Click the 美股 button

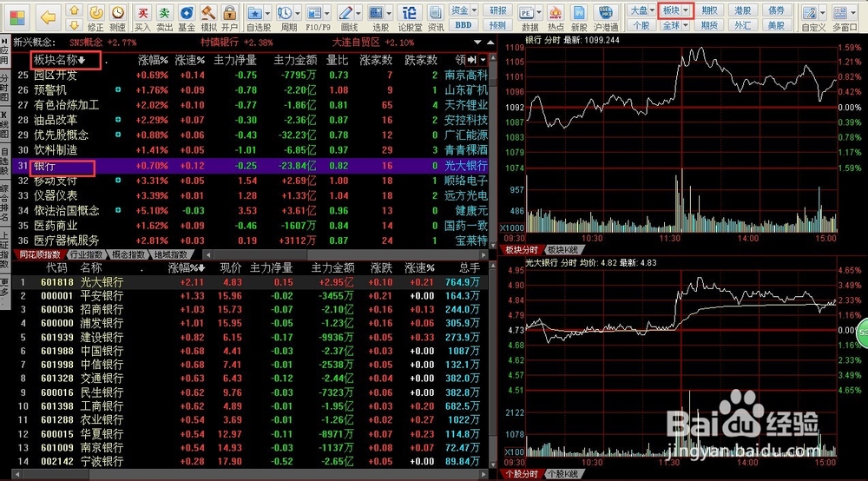tap(776, 25)
